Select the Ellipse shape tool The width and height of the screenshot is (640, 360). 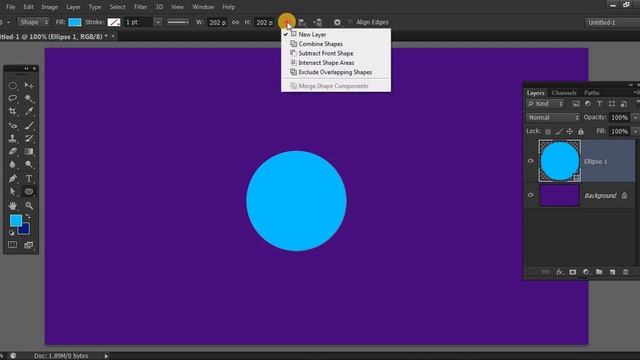tap(29, 191)
